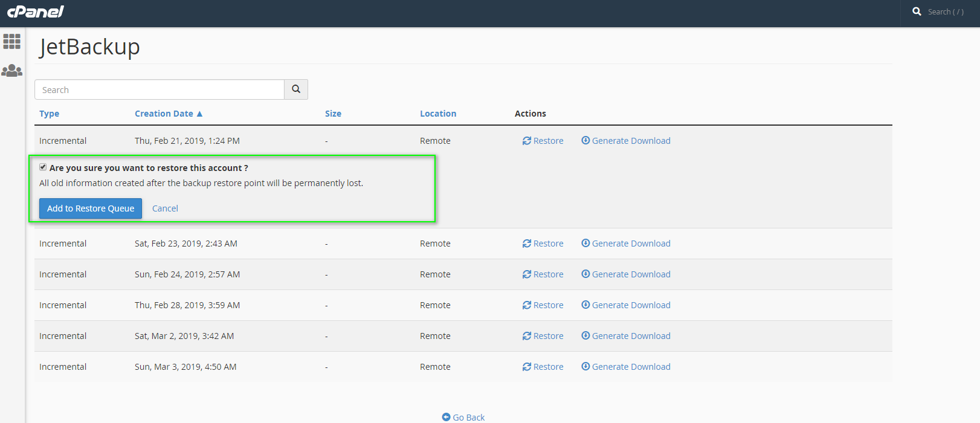Toggle the Creation Date sort arrow

pyautogui.click(x=199, y=114)
